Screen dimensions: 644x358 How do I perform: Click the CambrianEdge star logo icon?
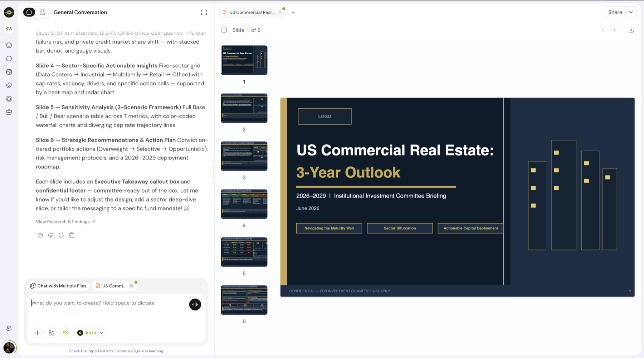[9, 13]
